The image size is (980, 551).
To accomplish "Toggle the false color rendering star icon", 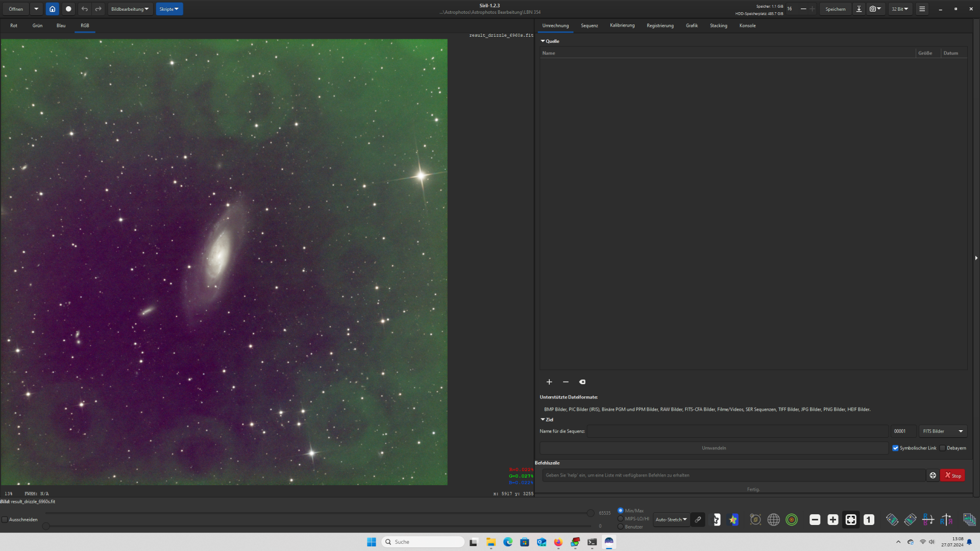I will [x=733, y=519].
